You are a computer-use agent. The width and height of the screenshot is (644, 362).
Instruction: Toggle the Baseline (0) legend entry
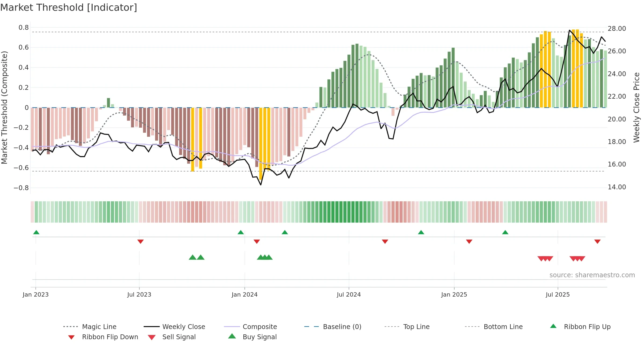pos(333,327)
